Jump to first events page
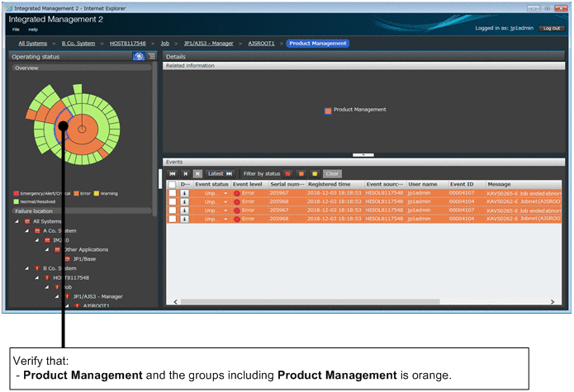Viewport: 574px width, 392px height. coord(173,174)
